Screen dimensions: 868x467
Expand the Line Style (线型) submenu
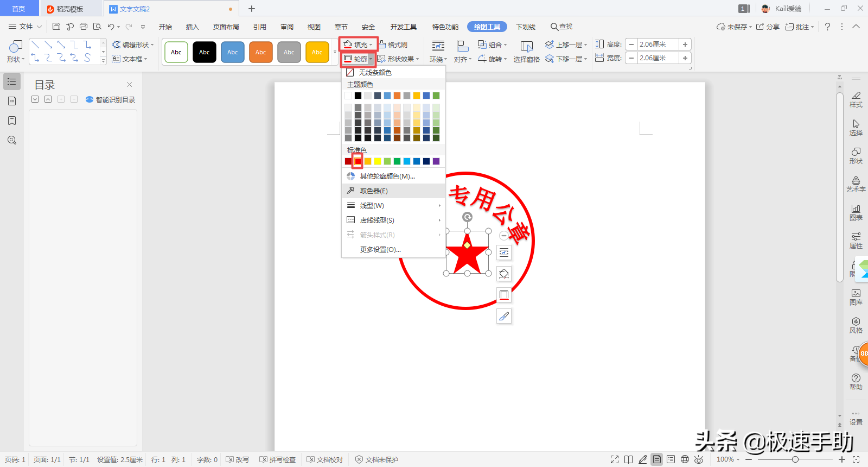pyautogui.click(x=393, y=205)
